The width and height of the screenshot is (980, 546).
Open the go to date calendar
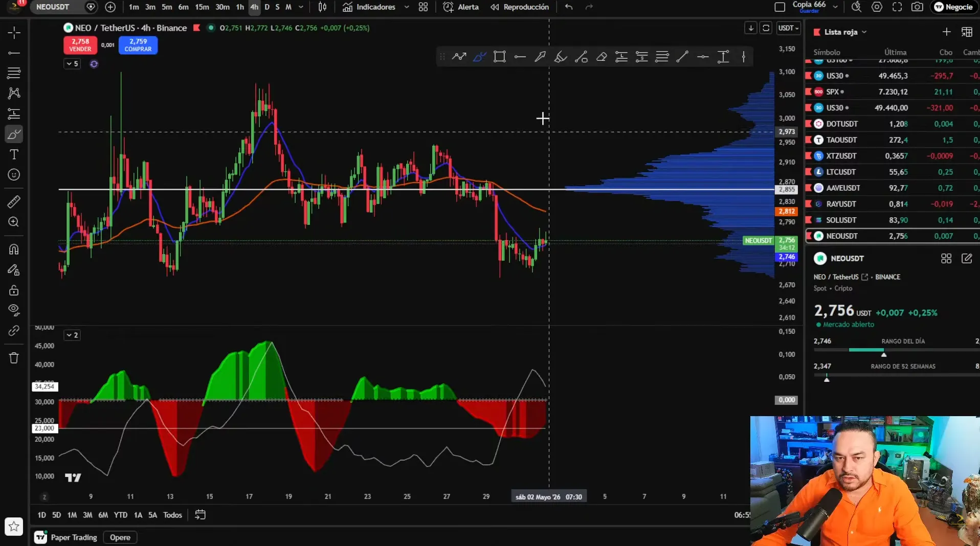click(200, 515)
